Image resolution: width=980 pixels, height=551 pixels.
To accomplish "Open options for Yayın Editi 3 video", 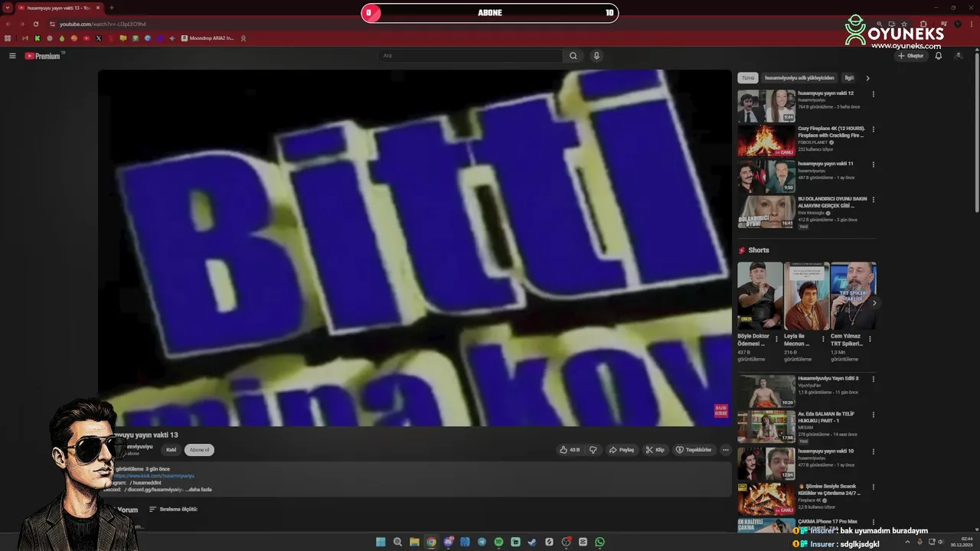I will click(x=873, y=380).
